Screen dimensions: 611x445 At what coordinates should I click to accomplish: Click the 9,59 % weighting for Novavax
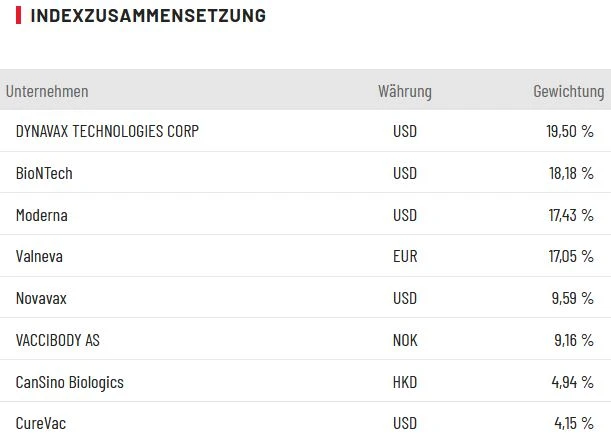(572, 299)
